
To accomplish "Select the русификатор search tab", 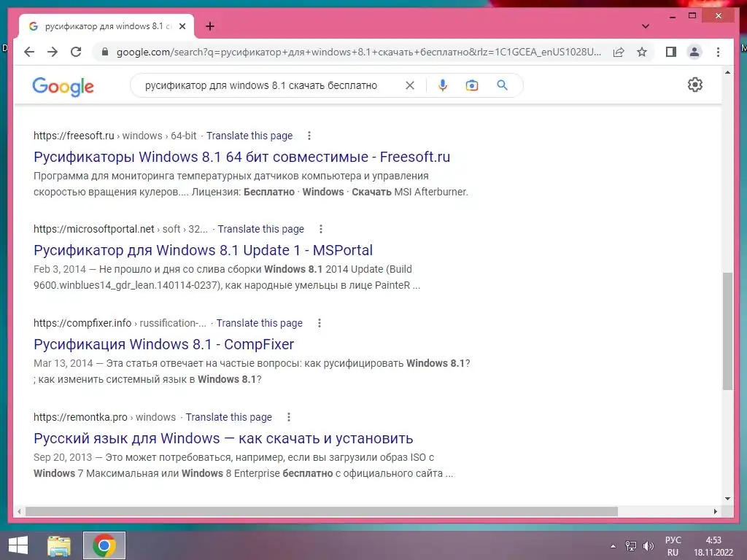I will click(107, 26).
